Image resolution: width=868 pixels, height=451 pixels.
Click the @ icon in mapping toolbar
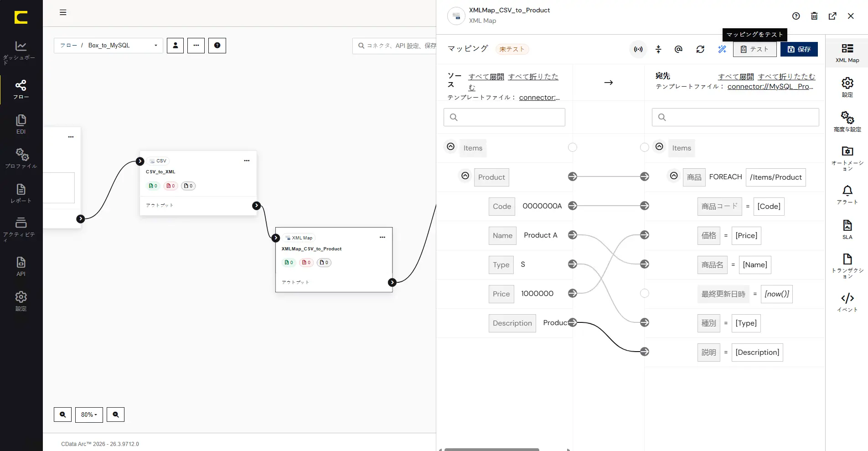click(678, 49)
